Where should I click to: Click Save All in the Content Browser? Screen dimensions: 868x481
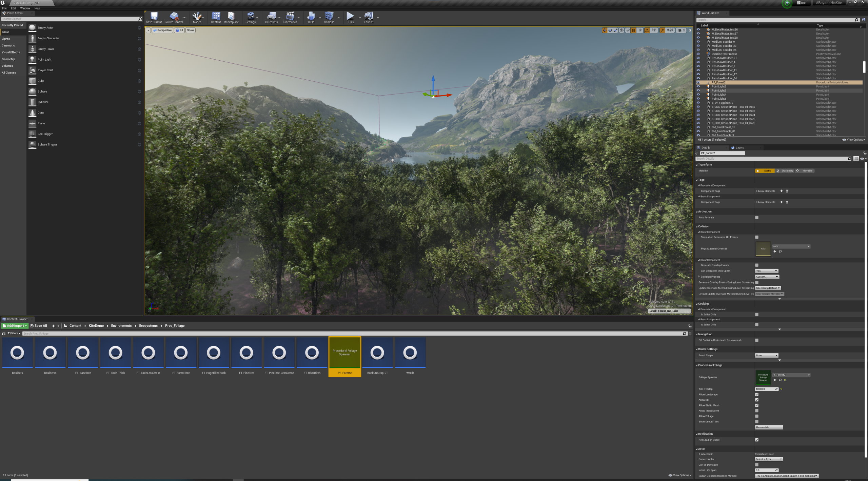click(x=39, y=325)
